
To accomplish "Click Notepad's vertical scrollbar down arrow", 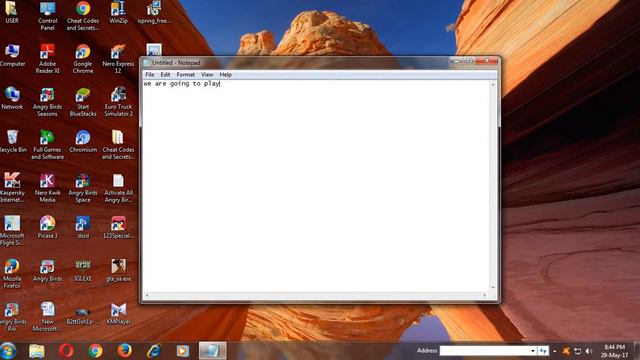I will (x=493, y=288).
